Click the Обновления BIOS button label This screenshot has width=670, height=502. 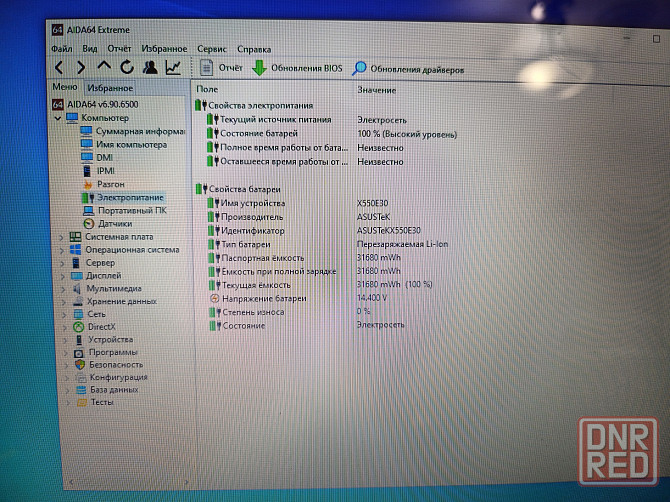click(x=306, y=68)
